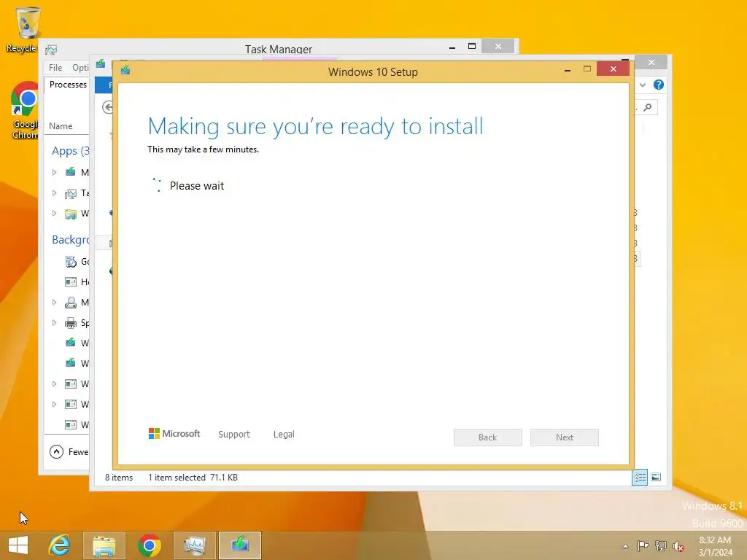
Task: Click "1 item selected 71.1 KB" status
Action: (x=193, y=477)
